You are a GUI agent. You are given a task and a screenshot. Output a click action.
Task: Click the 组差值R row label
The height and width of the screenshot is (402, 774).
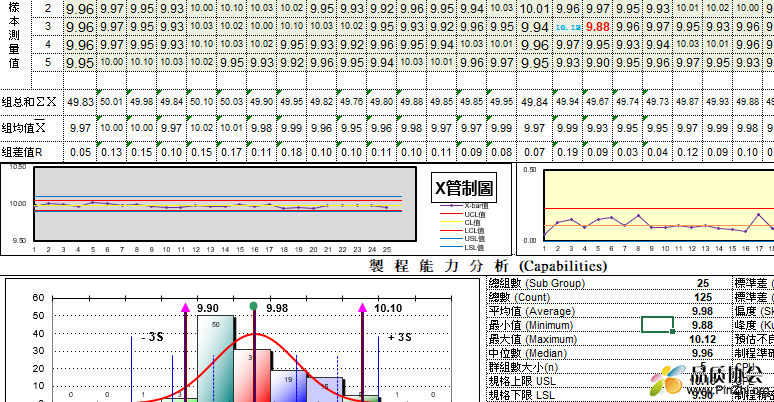(22, 153)
